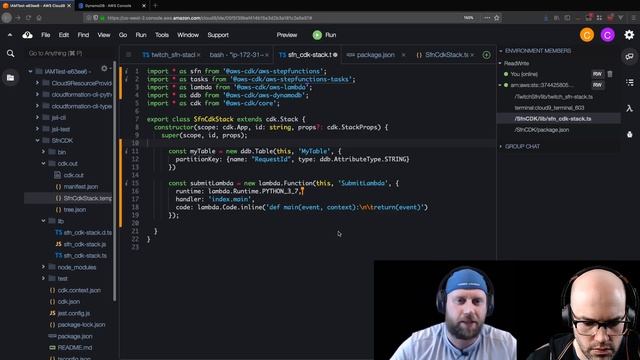
Task: Click the green Run play icon
Action: coord(317,35)
